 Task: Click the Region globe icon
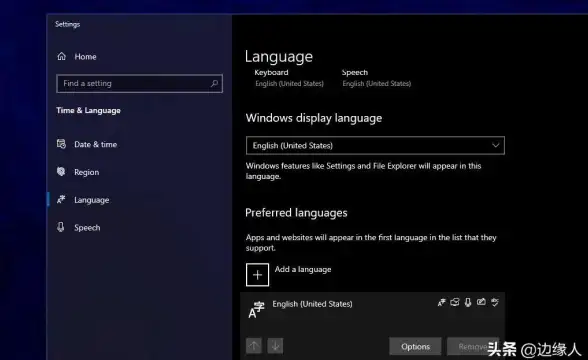tap(61, 172)
